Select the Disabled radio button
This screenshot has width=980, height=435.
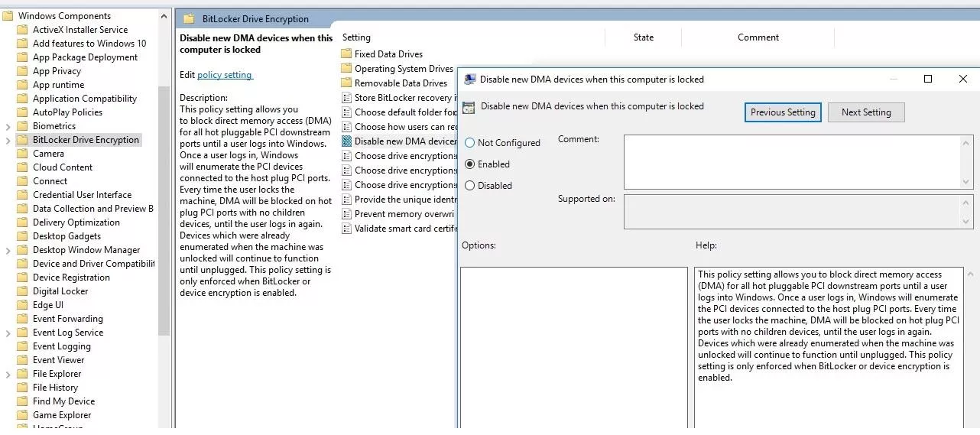coord(470,186)
